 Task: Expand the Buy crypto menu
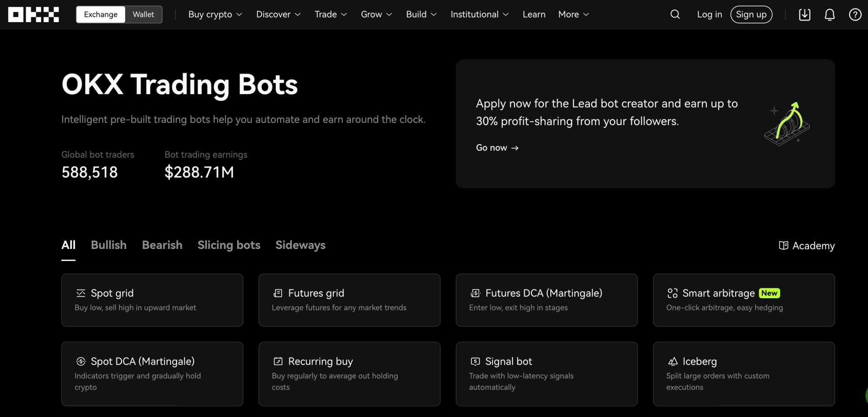[x=215, y=14]
